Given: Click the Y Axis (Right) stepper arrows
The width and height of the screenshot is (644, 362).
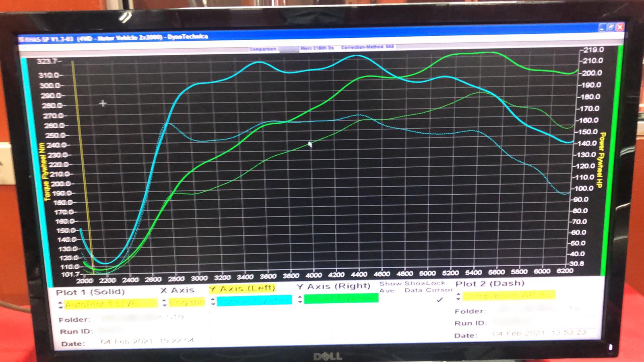Looking at the screenshot, I should [x=300, y=300].
